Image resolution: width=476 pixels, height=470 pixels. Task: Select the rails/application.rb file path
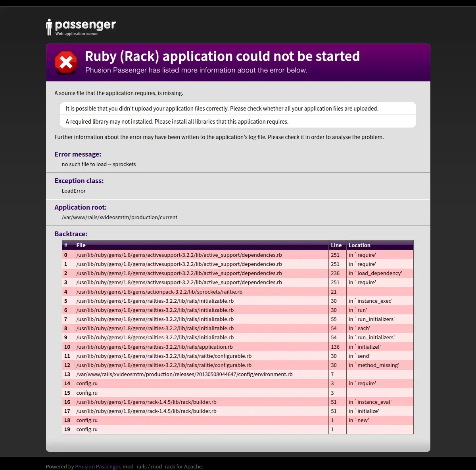tap(155, 347)
